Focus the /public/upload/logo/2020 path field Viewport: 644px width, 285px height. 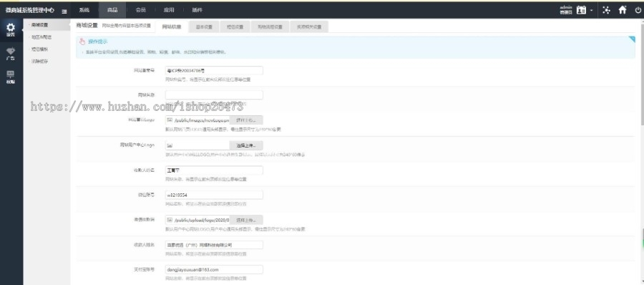pos(197,220)
